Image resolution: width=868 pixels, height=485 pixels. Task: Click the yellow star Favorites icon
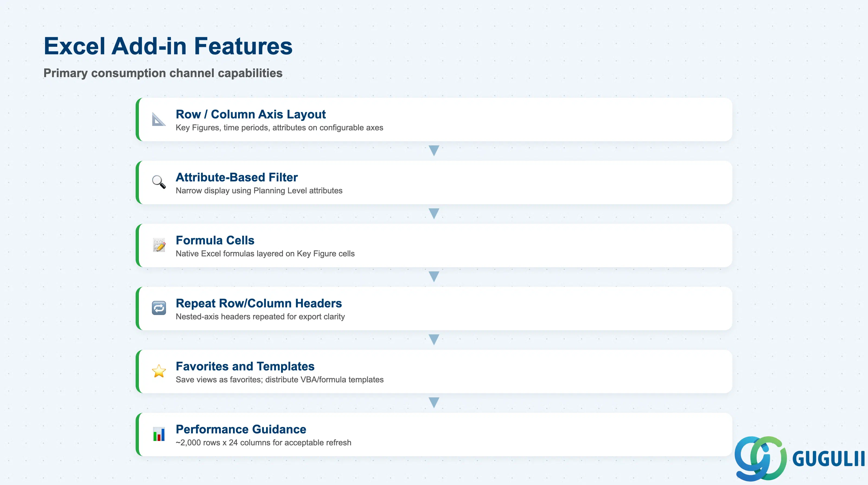tap(159, 371)
